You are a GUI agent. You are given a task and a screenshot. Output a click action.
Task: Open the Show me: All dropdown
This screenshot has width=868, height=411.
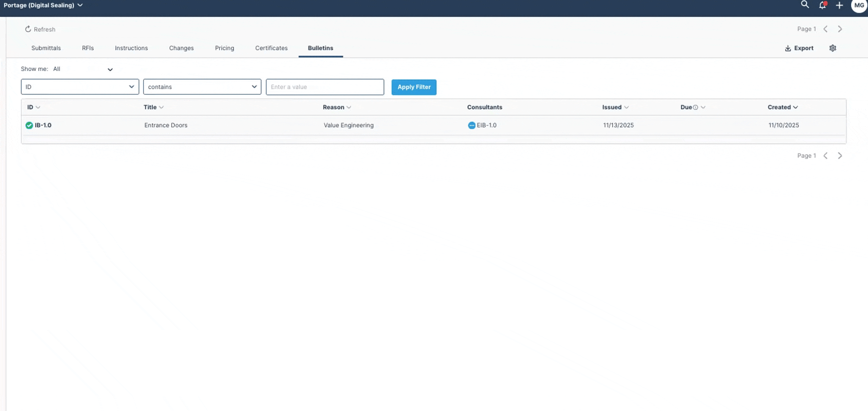click(x=83, y=69)
